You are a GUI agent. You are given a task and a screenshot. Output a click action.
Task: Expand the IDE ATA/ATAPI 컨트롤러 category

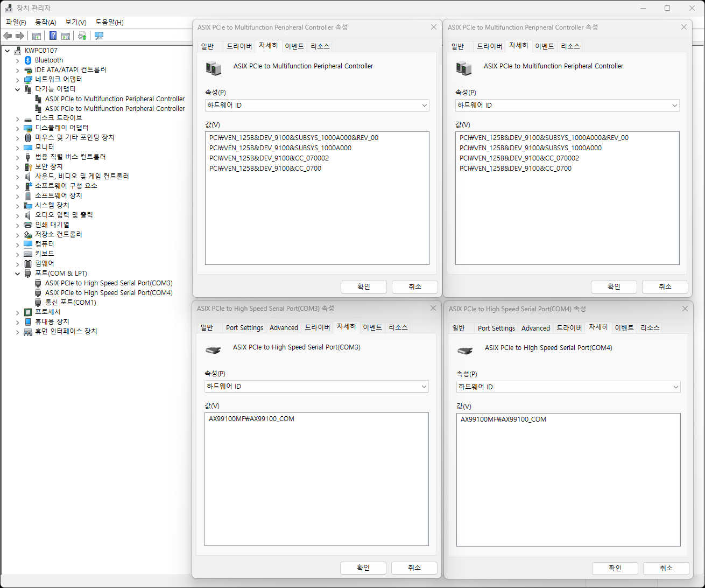[17, 70]
